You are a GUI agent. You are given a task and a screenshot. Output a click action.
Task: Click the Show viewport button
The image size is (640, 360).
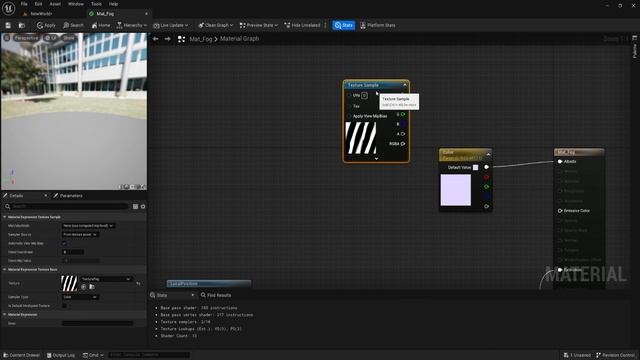[69, 38]
